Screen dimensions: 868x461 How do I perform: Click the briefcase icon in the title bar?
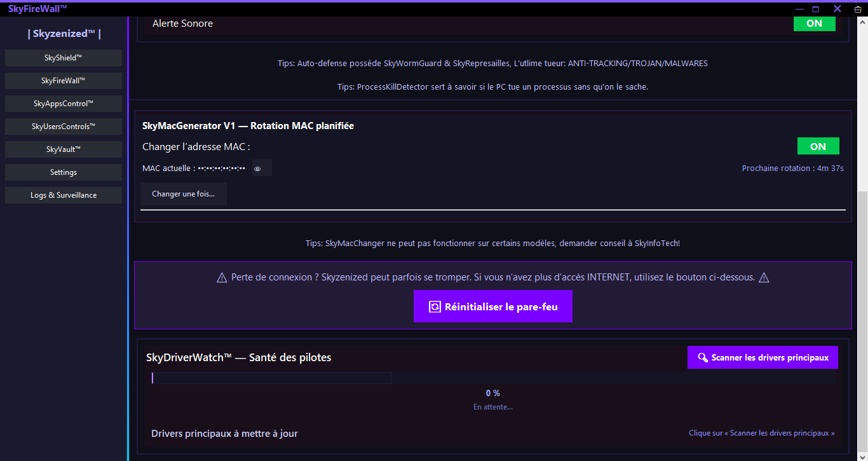click(x=857, y=9)
